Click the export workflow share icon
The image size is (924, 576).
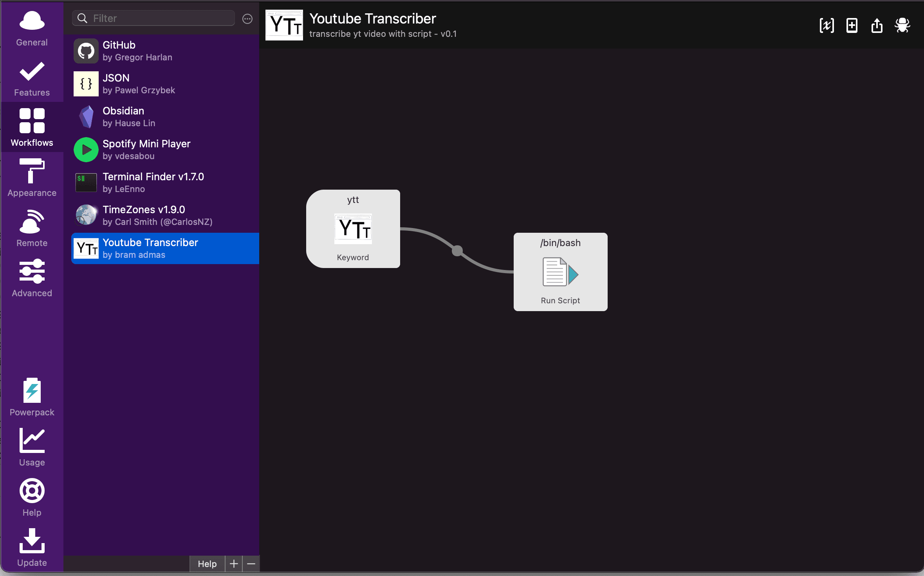[x=877, y=26]
